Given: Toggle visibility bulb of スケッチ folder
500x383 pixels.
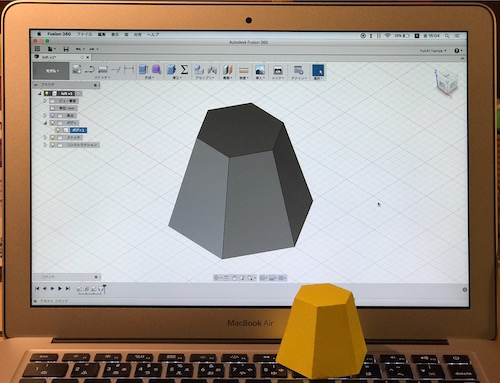Looking at the screenshot, I should click(x=52, y=137).
